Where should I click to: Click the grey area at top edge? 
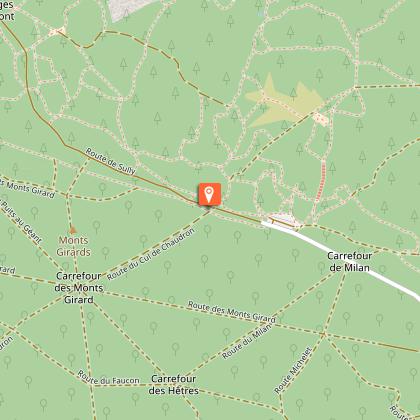pos(128,8)
